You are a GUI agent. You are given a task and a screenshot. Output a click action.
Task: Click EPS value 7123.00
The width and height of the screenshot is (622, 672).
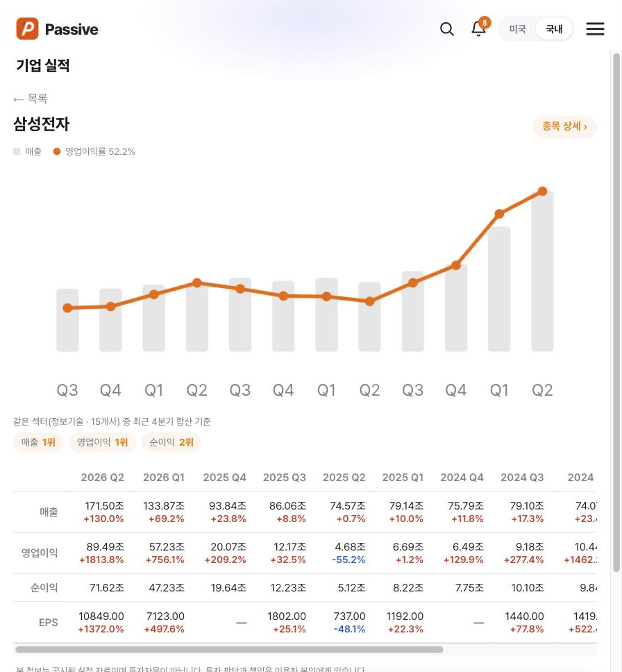[165, 616]
